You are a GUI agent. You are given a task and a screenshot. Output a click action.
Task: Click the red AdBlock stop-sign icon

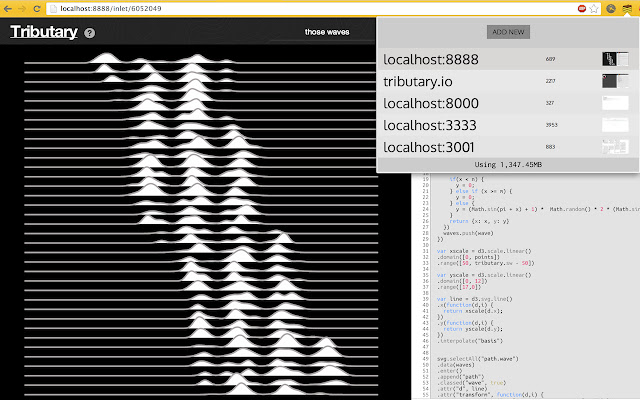pos(582,9)
